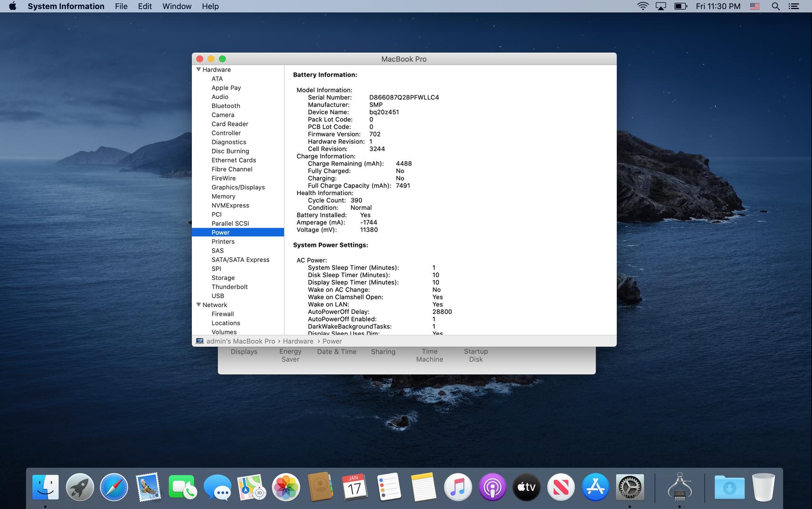Open the Edit menu

145,6
